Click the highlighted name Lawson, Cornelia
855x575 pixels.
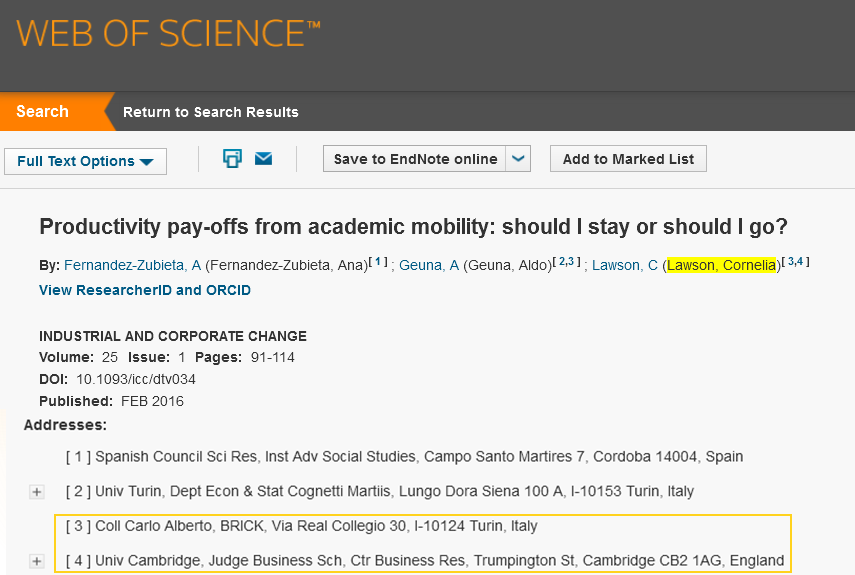click(x=721, y=265)
